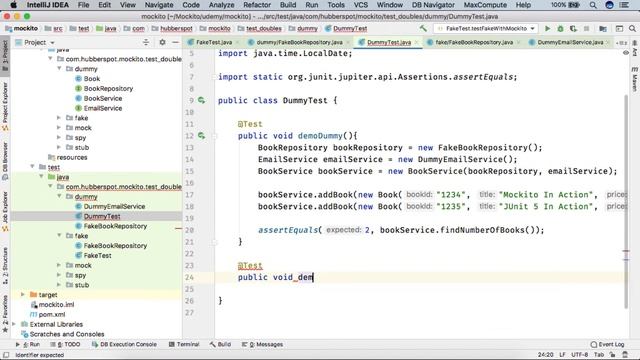
Task: Expand the mock folder under main
Action: [x=59, y=128]
